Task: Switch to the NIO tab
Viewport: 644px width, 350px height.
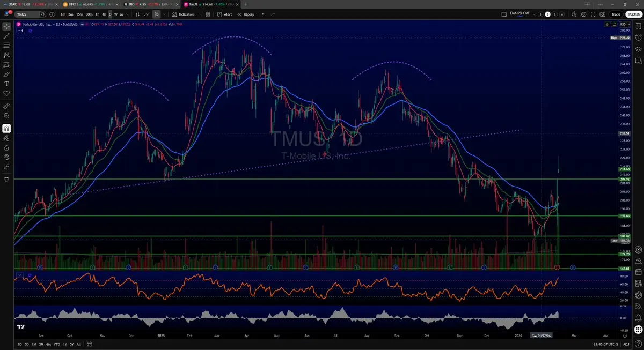Action: (152, 4)
